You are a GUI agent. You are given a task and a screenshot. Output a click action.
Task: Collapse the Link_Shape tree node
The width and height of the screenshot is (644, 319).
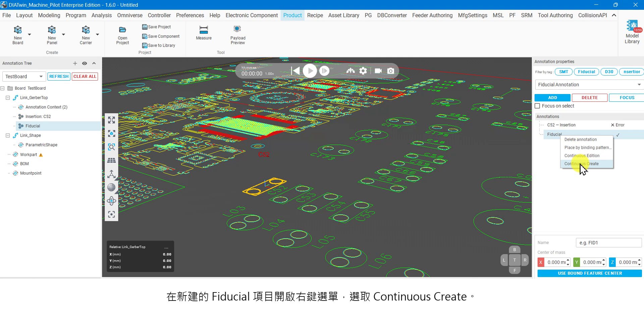[x=8, y=135]
